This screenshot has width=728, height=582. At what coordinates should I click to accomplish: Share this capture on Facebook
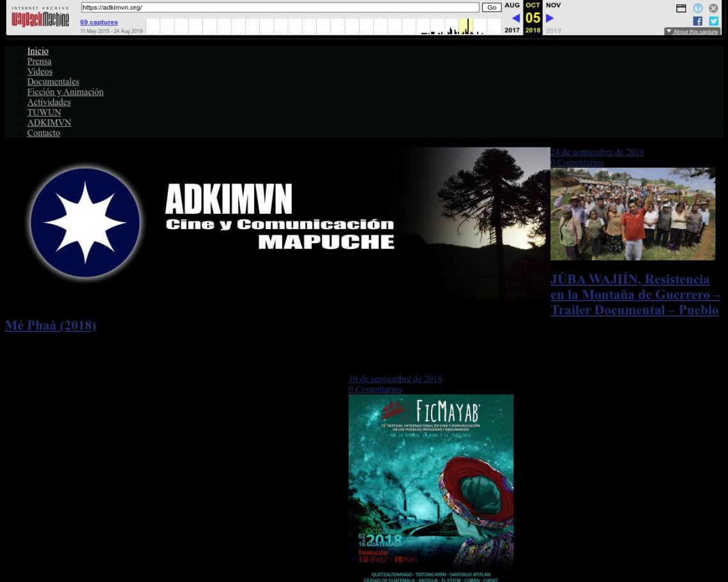pyautogui.click(x=697, y=21)
